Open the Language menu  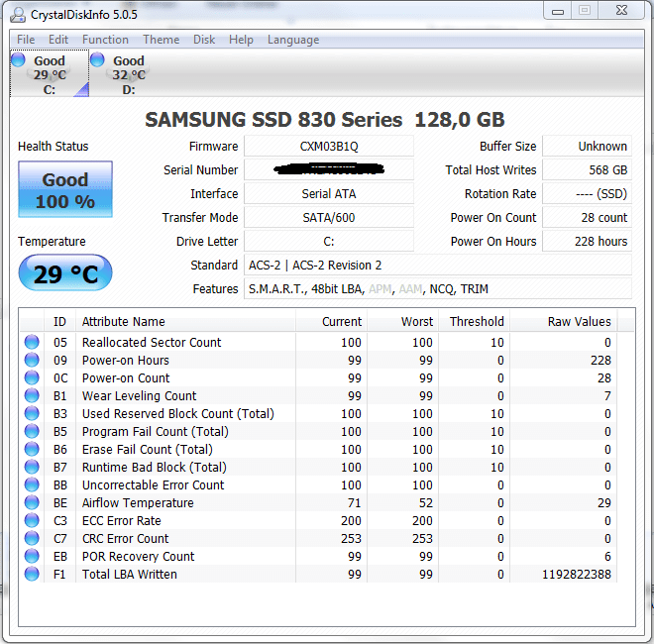click(x=293, y=40)
